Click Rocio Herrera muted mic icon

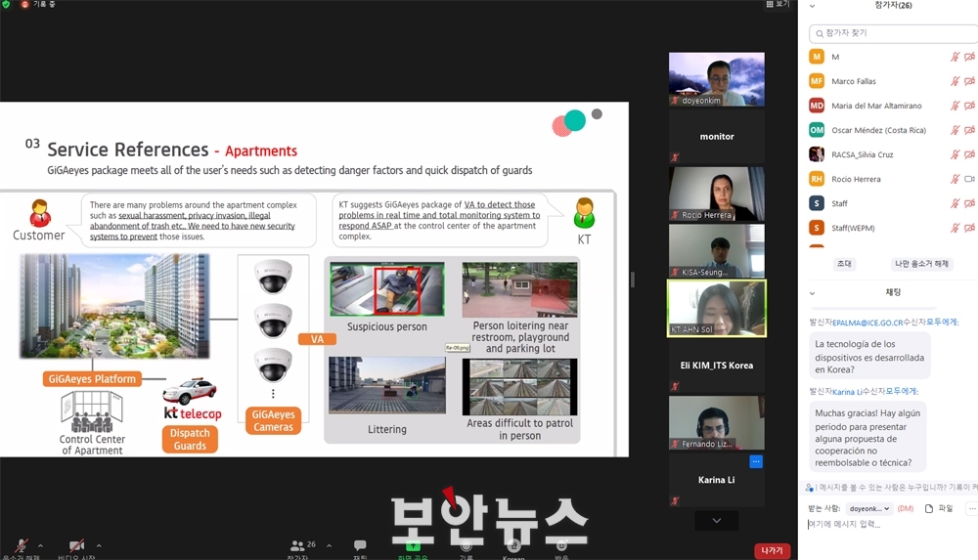(955, 179)
